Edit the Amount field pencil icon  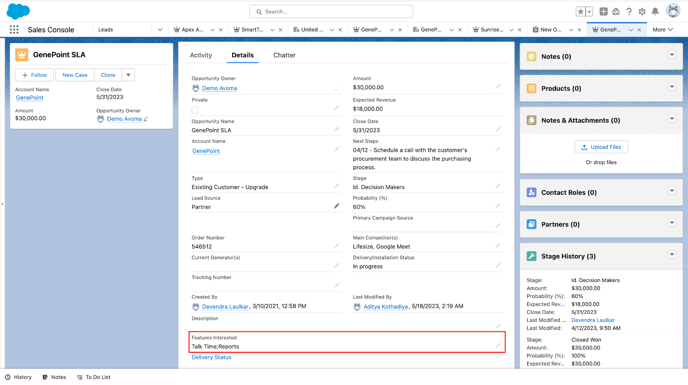pyautogui.click(x=498, y=86)
